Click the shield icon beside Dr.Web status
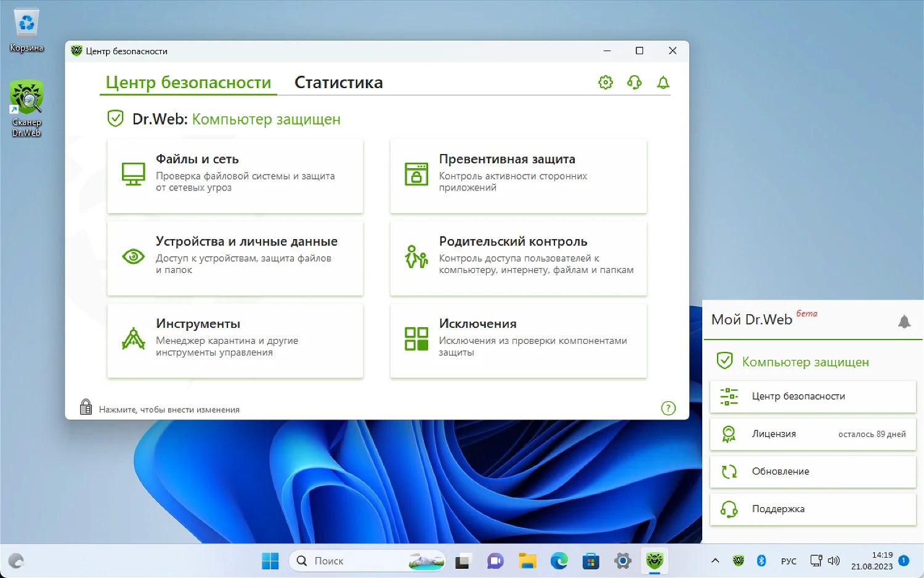Viewport: 924px width, 578px height. [115, 118]
